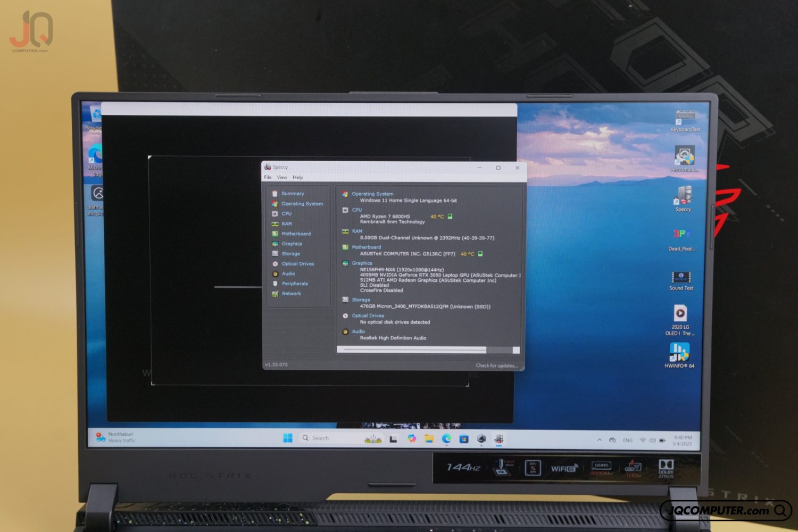Click Optical Drives heading in summary pane
This screenshot has height=532, width=798.
368,315
